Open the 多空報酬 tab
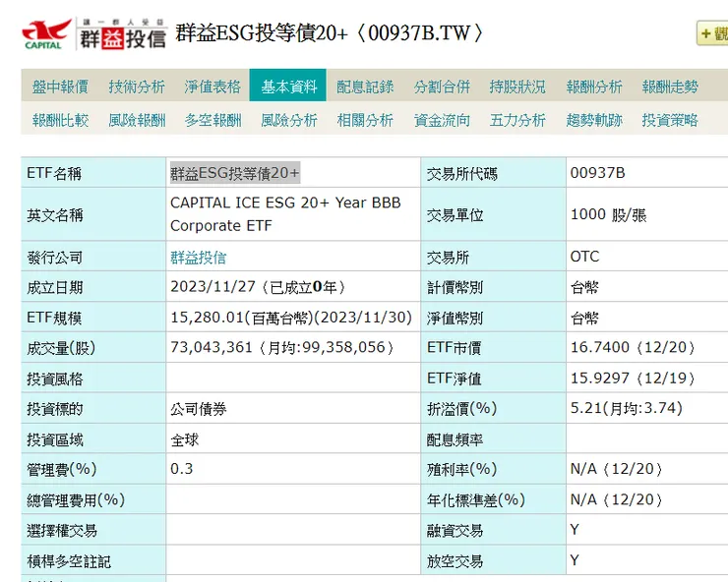The height and width of the screenshot is (582, 728). 212,120
